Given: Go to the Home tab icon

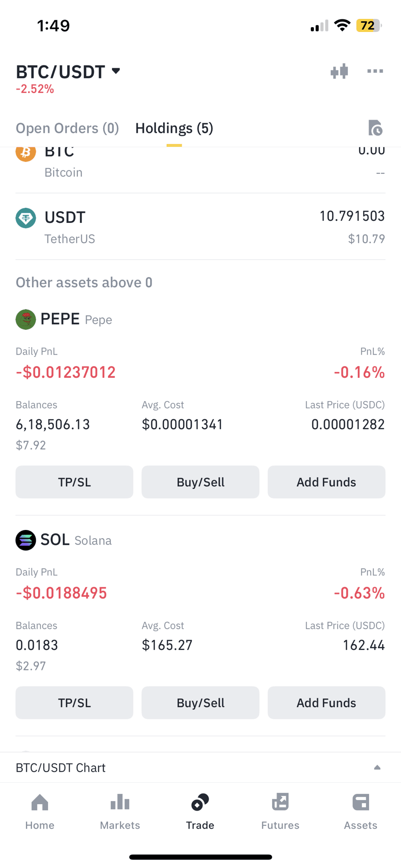Looking at the screenshot, I should 40,803.
